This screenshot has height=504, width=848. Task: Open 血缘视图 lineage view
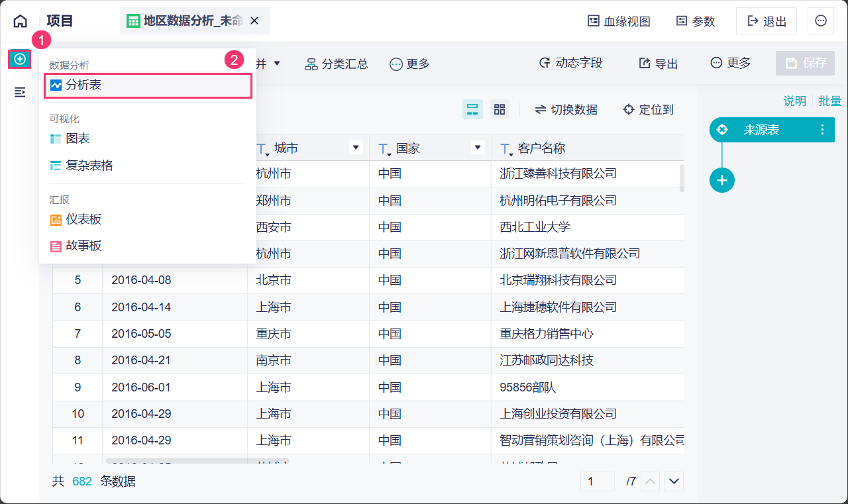pyautogui.click(x=619, y=21)
